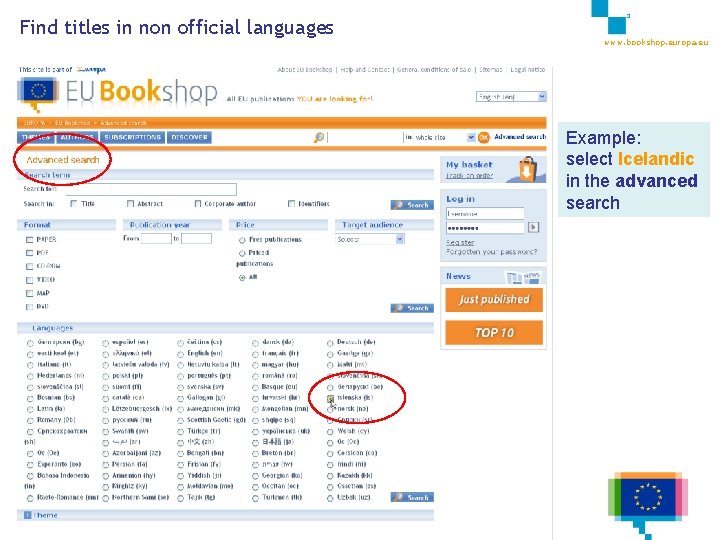The height and width of the screenshot is (540, 720).
Task: Submit login with the arrow button
Action: tap(533, 227)
